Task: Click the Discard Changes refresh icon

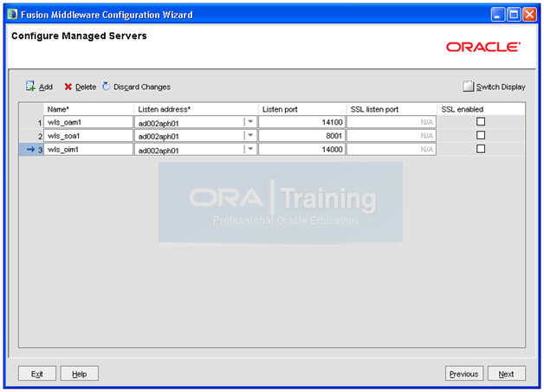Action: [107, 86]
